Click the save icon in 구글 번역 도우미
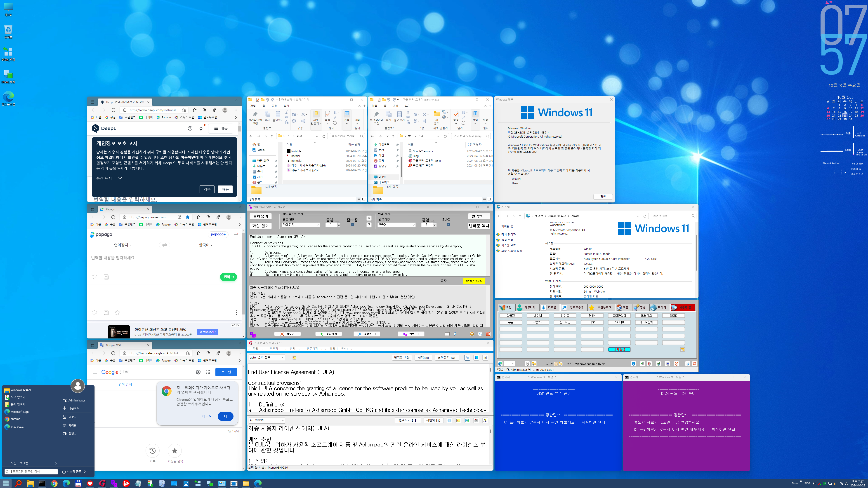 tap(467, 420)
